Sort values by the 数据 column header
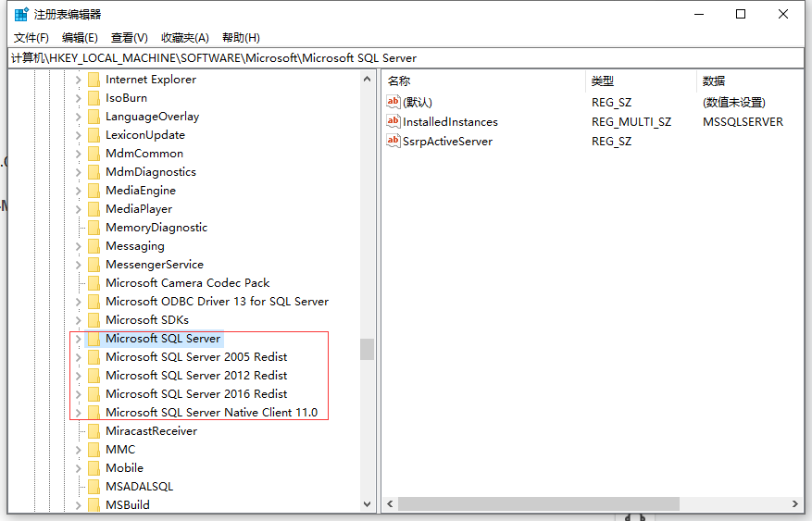The height and width of the screenshot is (521, 812). tap(750, 81)
